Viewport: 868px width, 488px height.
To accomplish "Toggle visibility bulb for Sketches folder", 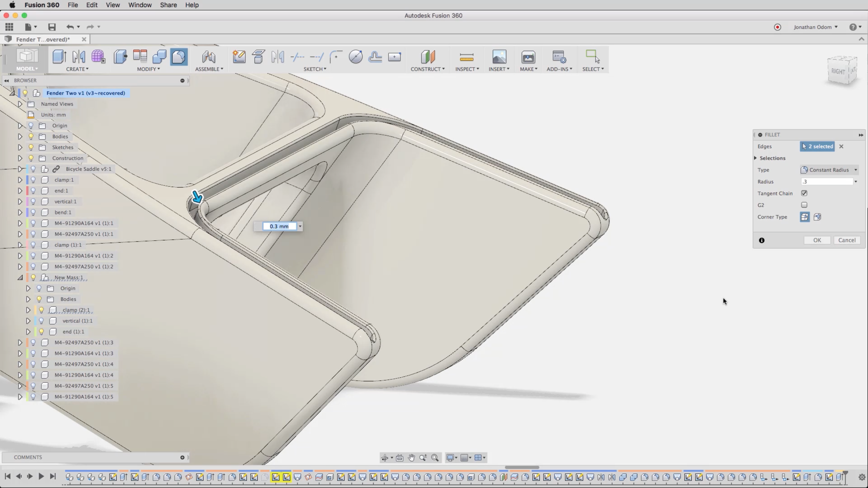I will point(31,147).
